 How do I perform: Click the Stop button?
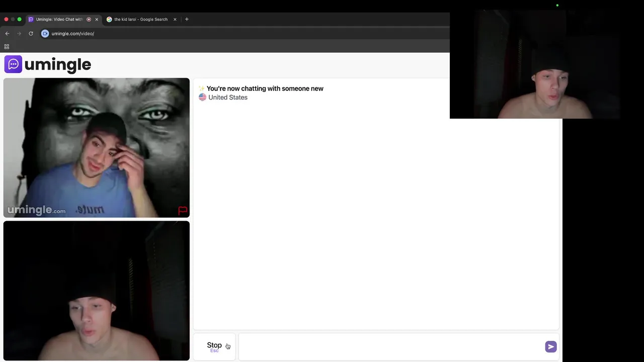coord(214,346)
